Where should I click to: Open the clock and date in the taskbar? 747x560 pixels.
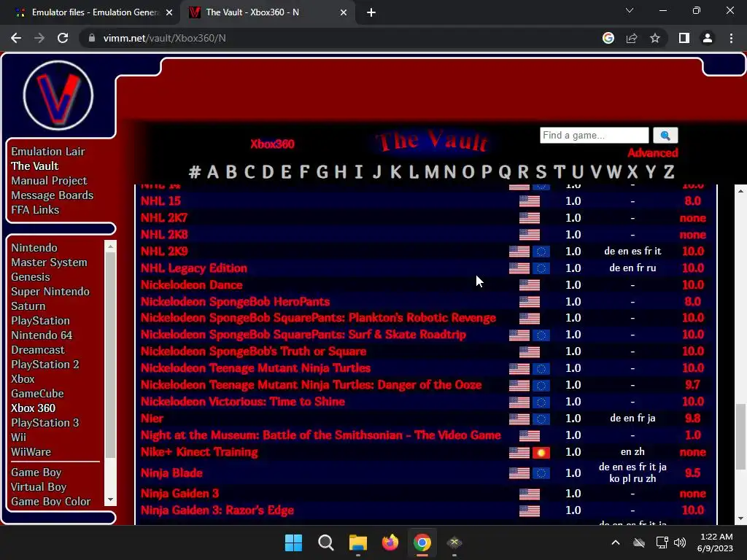coord(716,542)
